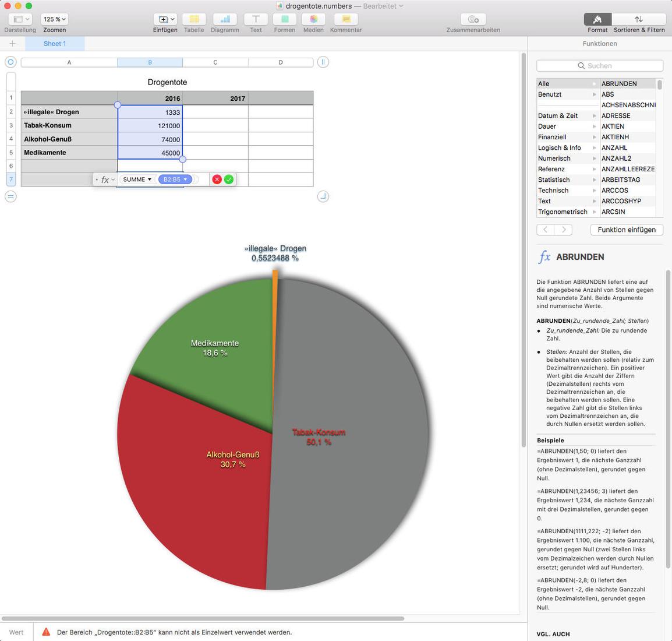Expand the Trigonometrisch category
Image resolution: width=672 pixels, height=641 pixels.
[594, 212]
